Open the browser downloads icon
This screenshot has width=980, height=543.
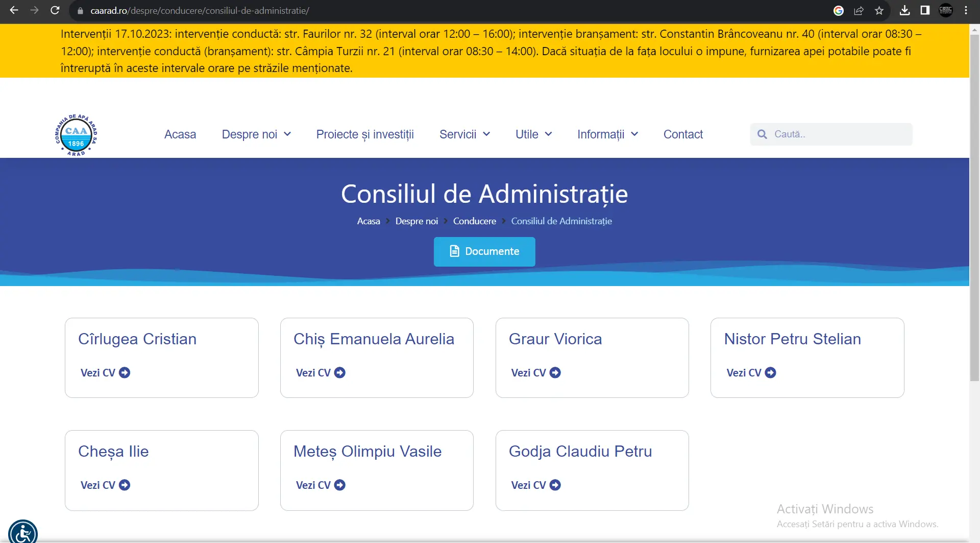(x=904, y=10)
